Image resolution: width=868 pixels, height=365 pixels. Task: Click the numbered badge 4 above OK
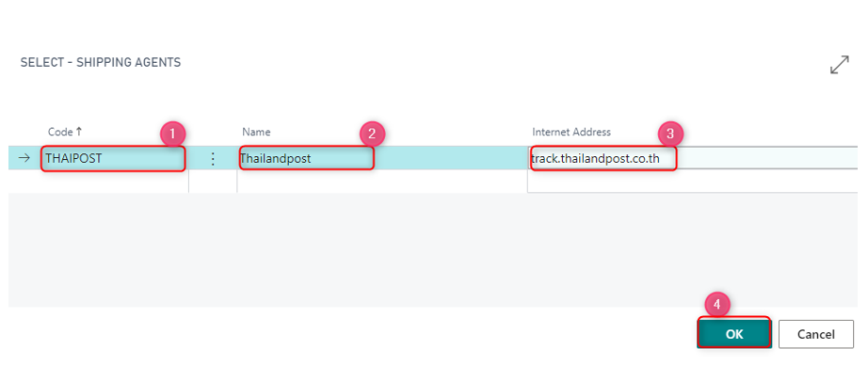pos(716,305)
